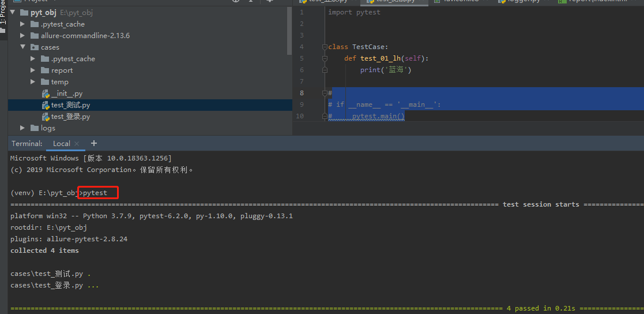Click 'class TestCase:' in the editor
The height and width of the screenshot is (314, 644).
(358, 47)
